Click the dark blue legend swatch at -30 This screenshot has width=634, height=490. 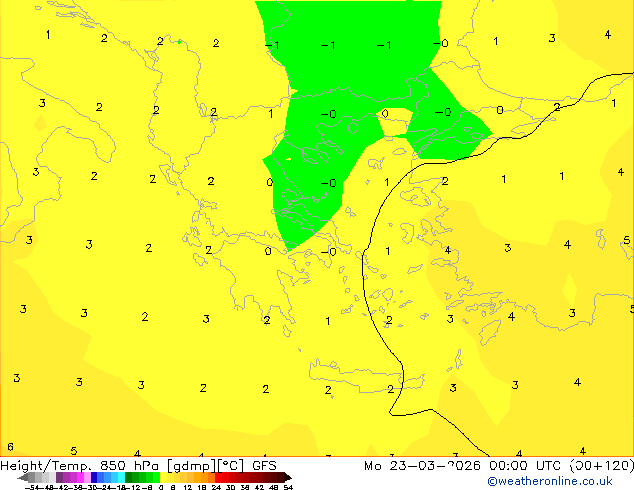tap(94, 477)
